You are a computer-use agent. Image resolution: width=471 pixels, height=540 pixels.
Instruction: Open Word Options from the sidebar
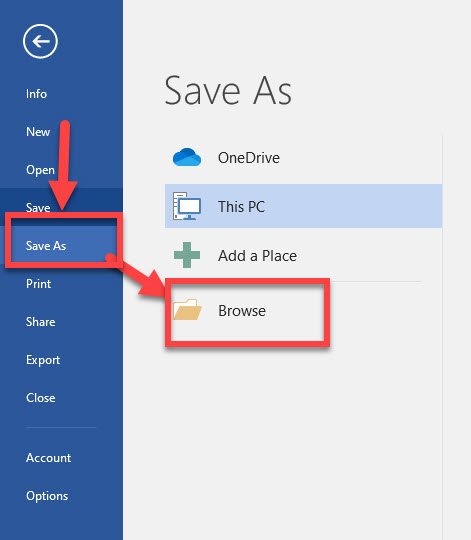(47, 496)
